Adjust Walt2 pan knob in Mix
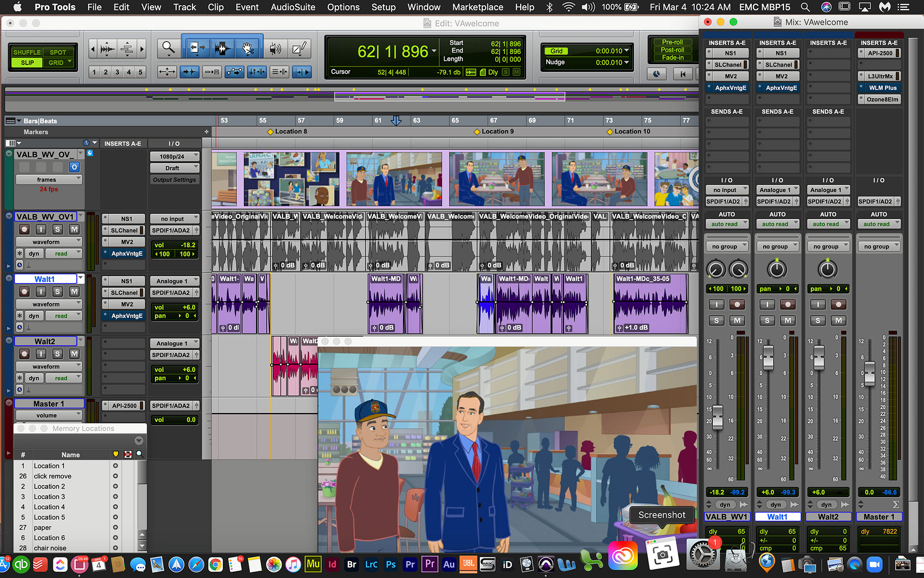Image resolution: width=924 pixels, height=578 pixels. pyautogui.click(x=828, y=269)
